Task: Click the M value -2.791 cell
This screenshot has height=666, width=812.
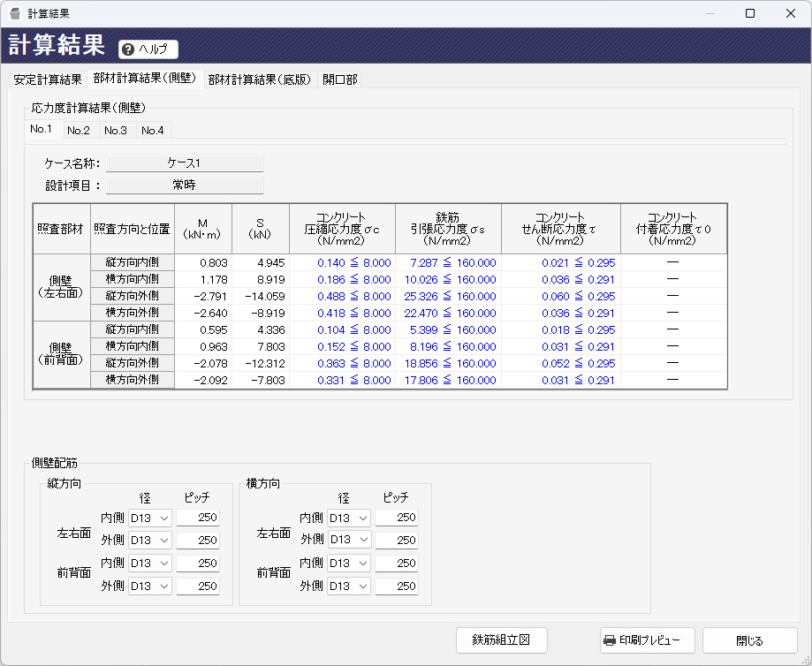Action: click(203, 296)
